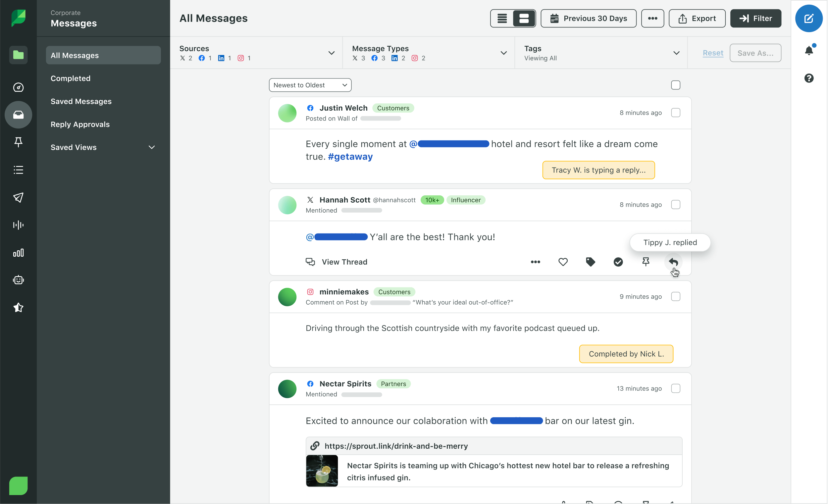
Task: Click the complete/checkmark icon on Hannah Scott's message
Action: (x=618, y=262)
